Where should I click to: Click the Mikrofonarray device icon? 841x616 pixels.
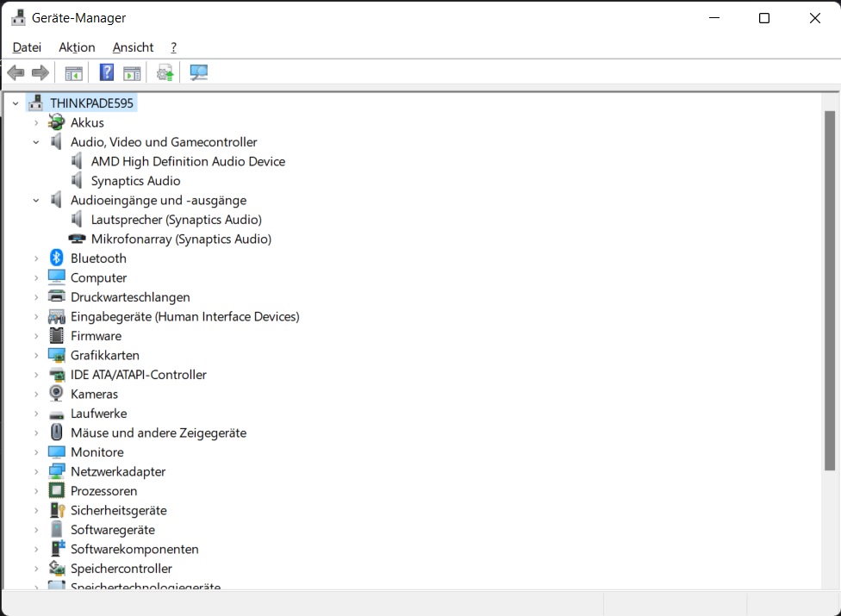click(x=77, y=239)
